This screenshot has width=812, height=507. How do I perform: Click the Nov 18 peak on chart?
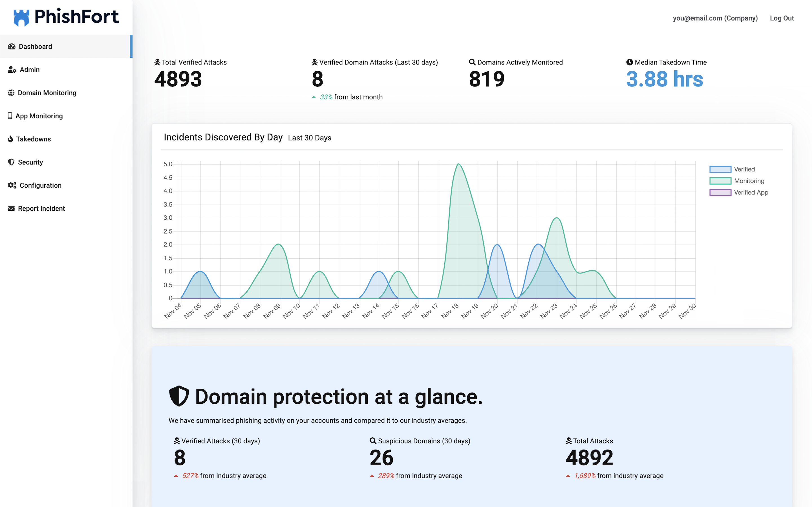point(458,164)
